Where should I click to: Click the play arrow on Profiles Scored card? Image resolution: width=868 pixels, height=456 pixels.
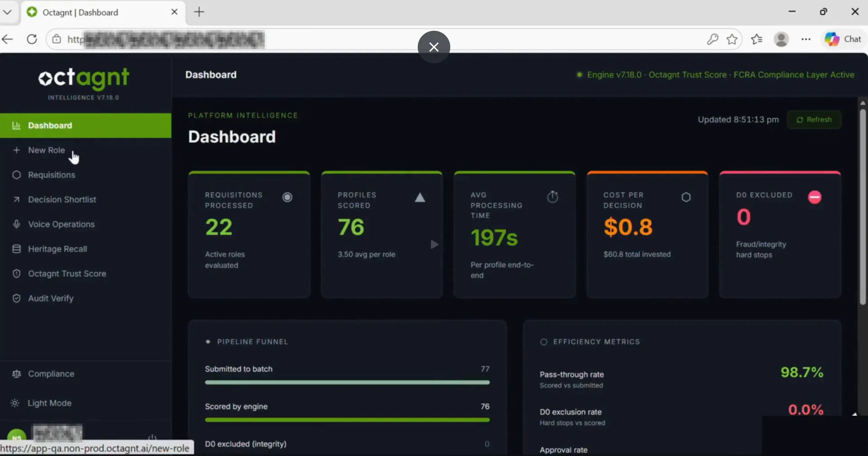434,245
